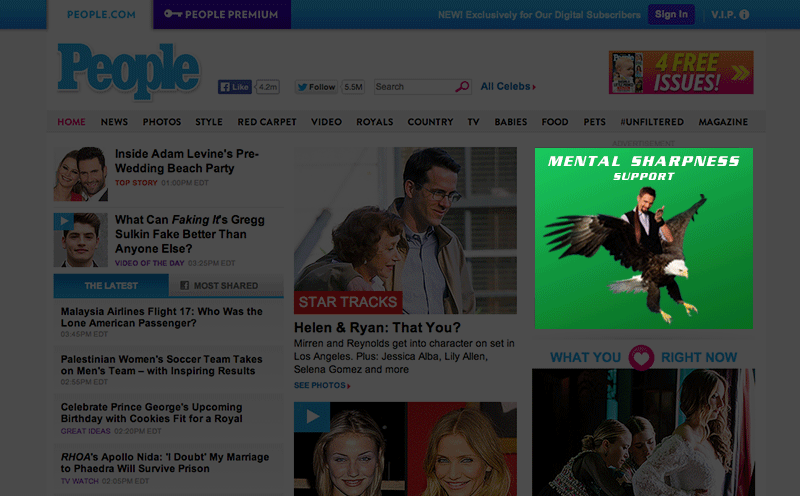
Task: Open the FOOD menu item
Action: [555, 122]
